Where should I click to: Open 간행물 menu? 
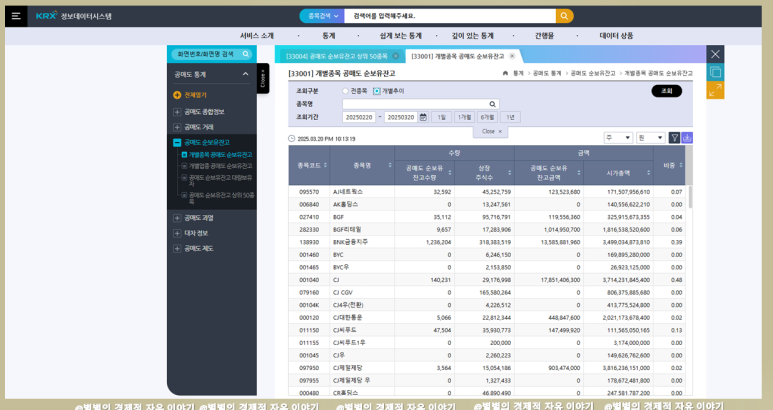coord(544,36)
